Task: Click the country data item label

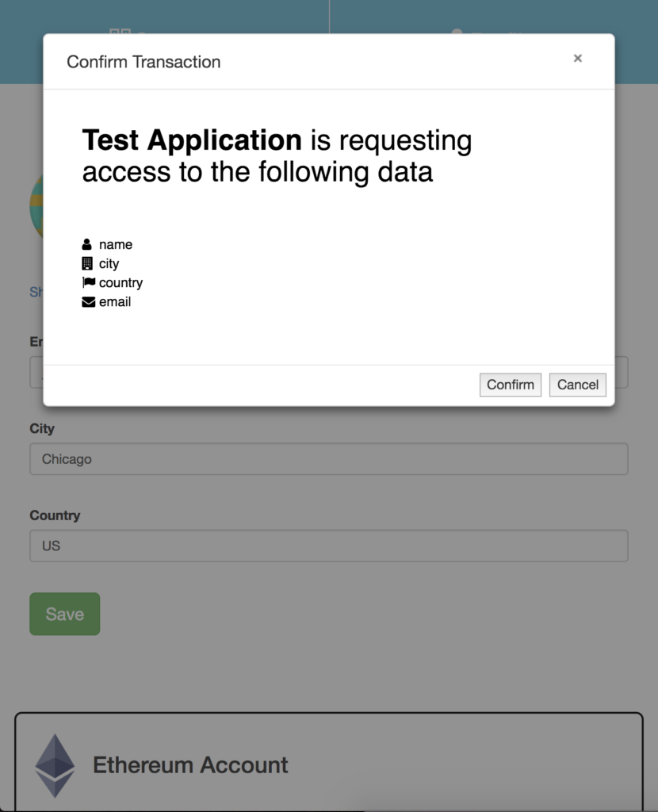Action: pyautogui.click(x=121, y=283)
